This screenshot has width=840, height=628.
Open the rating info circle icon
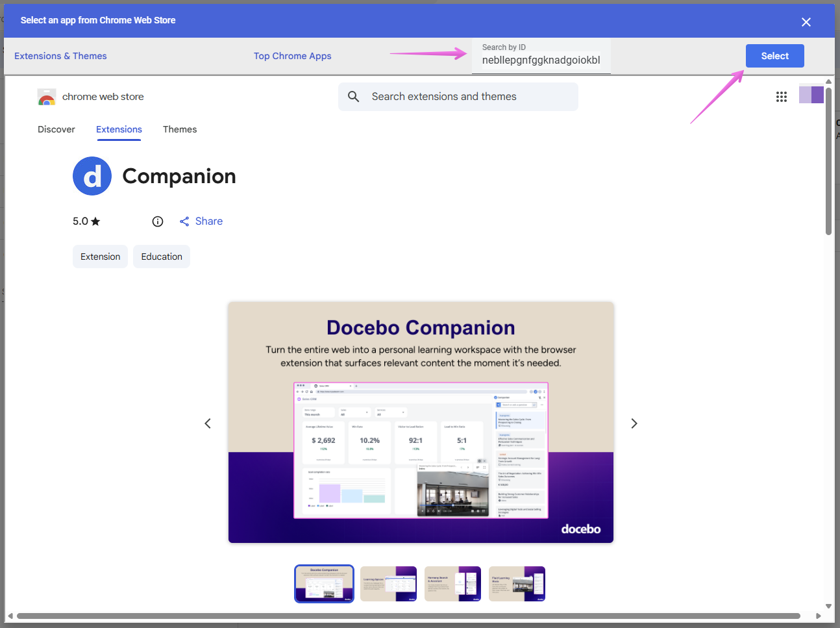[x=158, y=221]
